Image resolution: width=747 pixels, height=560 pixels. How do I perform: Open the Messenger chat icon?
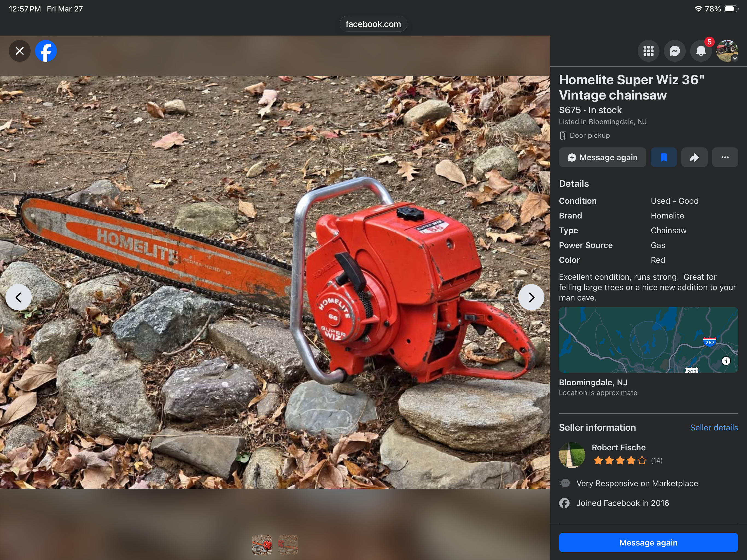tap(674, 51)
